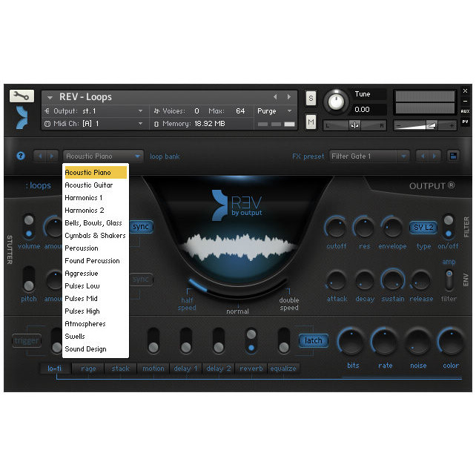Expand the REV - Loops instrument arrow
476x476 pixels.
(50, 97)
